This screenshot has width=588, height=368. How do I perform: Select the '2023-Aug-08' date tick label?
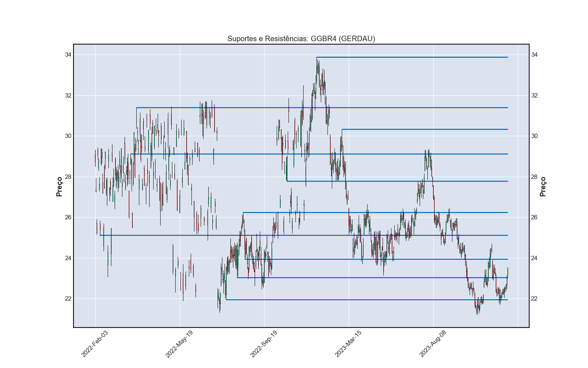click(433, 344)
